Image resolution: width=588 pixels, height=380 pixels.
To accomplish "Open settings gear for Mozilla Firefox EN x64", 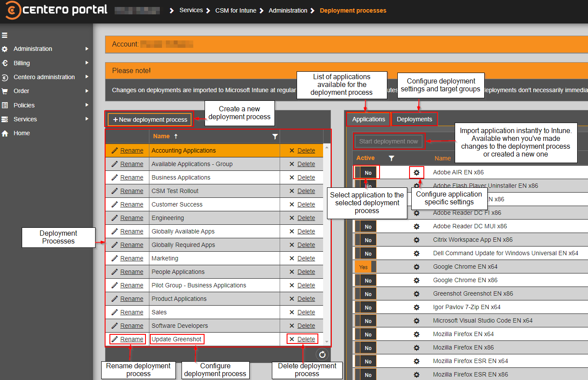I will click(x=416, y=334).
